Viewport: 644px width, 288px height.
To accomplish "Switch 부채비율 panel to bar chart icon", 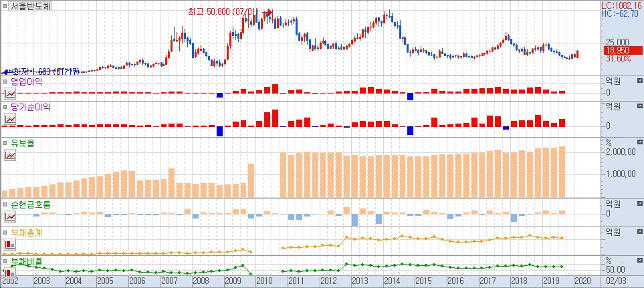I will pyautogui.click(x=10, y=272).
